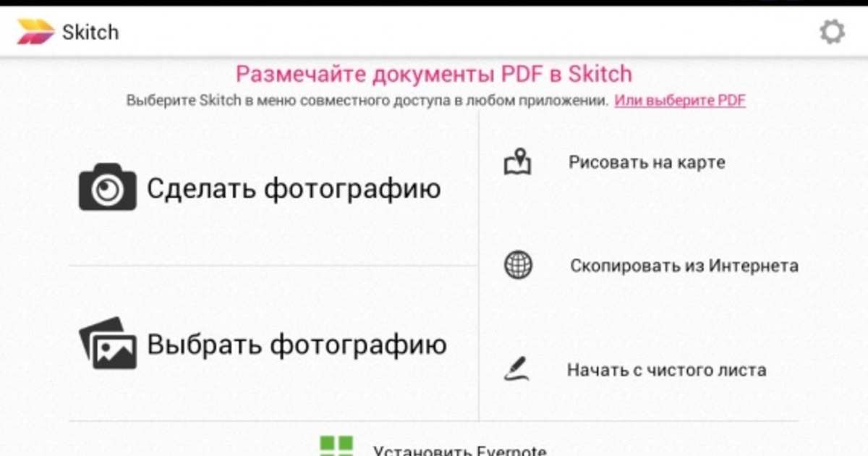Choose "Сделать фотографию"

tap(294, 188)
